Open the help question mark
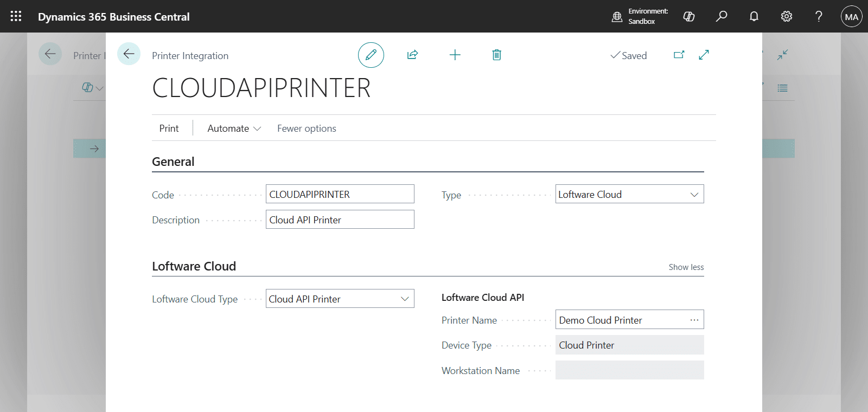This screenshot has width=868, height=412. click(819, 16)
